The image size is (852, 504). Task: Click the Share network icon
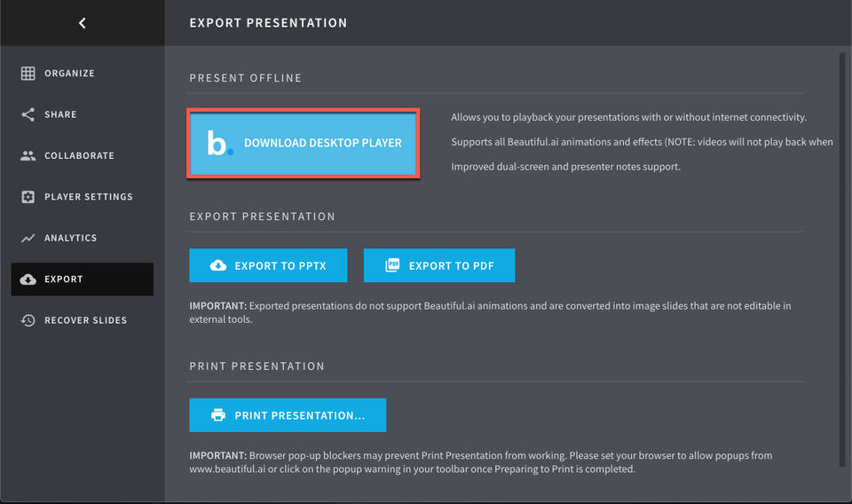click(28, 114)
